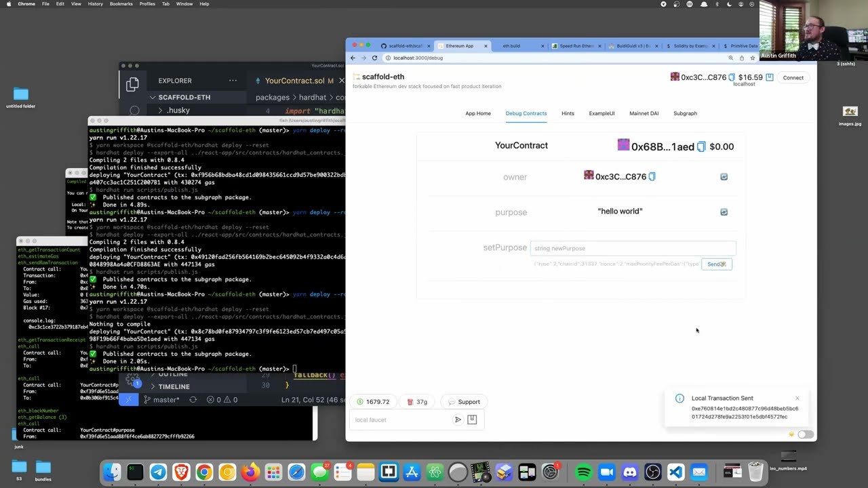This screenshot has height=488, width=868.
Task: Reload the localhost debug page
Action: click(374, 58)
